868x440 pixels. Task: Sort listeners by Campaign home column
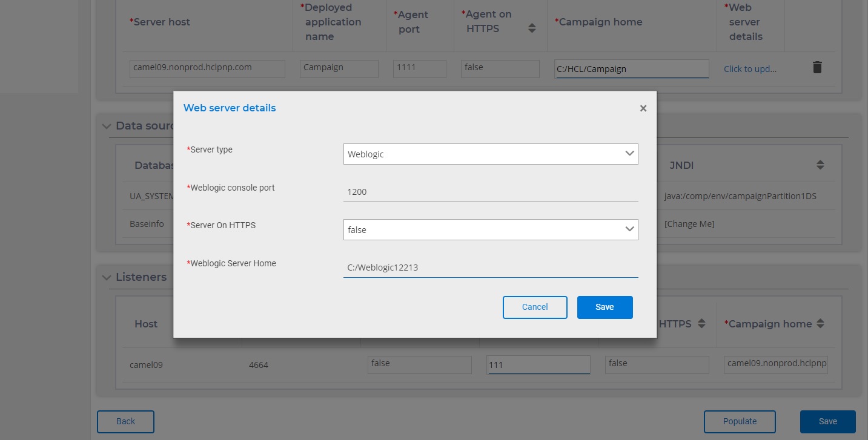point(820,324)
